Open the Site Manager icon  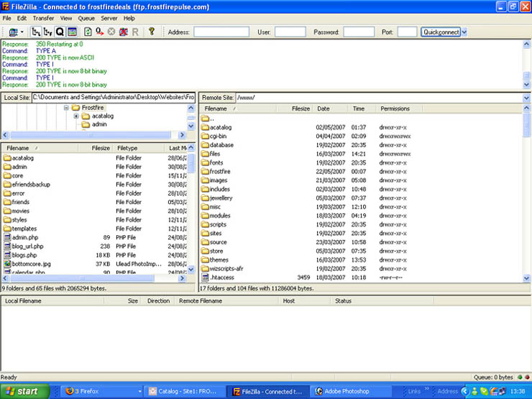click(x=13, y=32)
